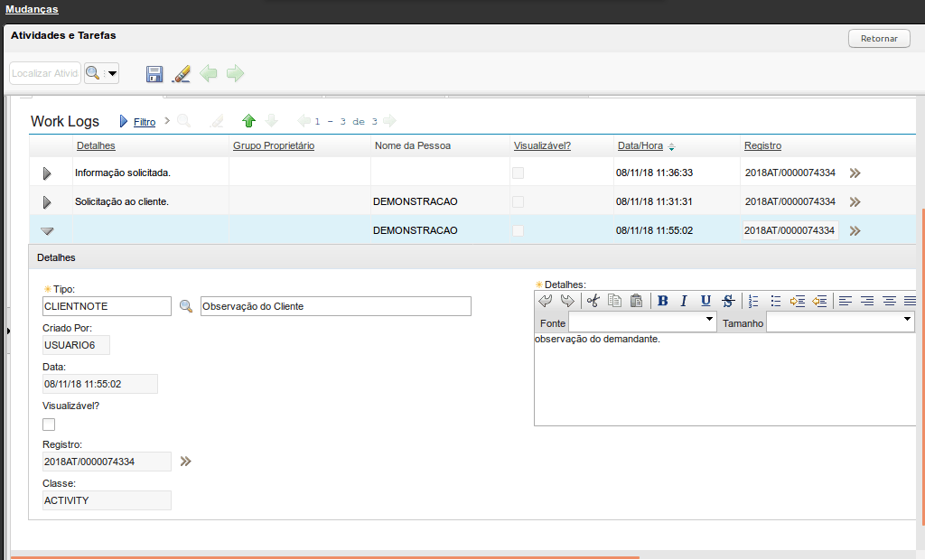This screenshot has width=925, height=560.
Task: Justify text in editor
Action: (x=910, y=301)
